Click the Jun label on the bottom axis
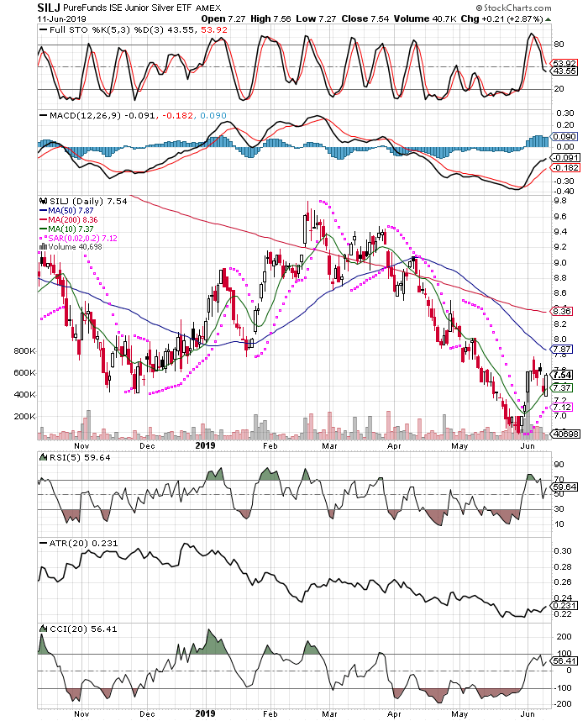 528,714
